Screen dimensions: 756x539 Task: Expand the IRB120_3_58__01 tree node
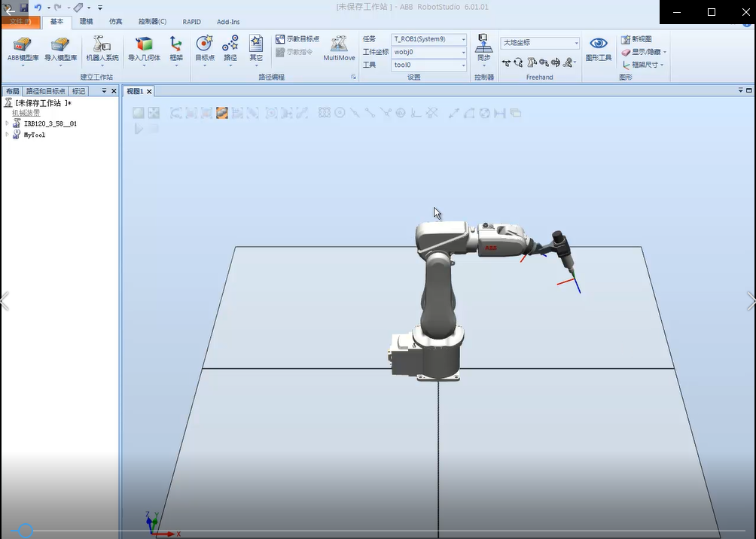[8, 123]
